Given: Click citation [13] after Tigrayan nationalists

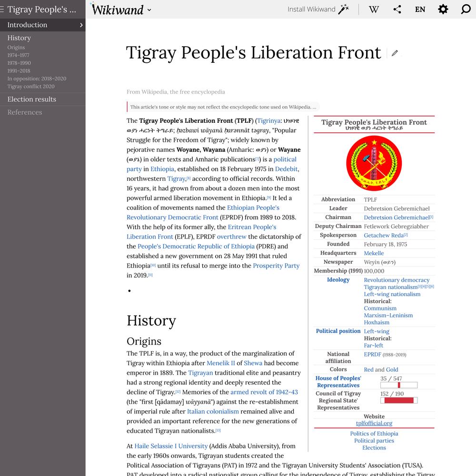Looking at the screenshot, I should (x=218, y=430).
